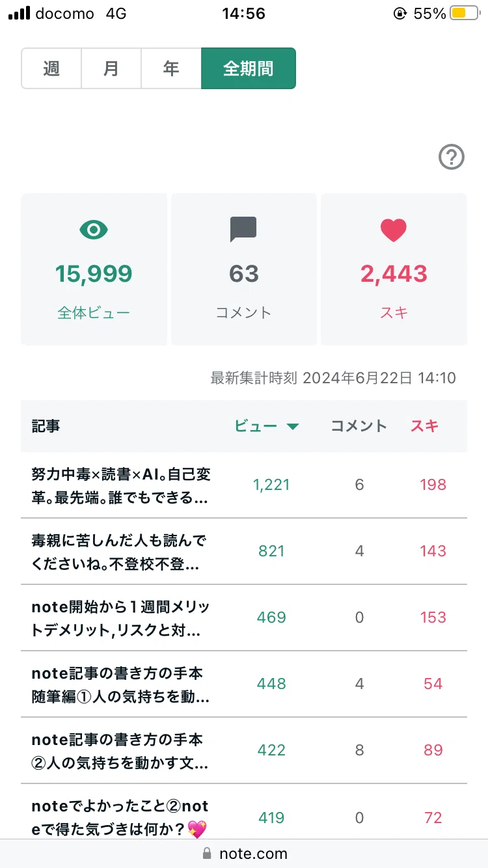Tap the 15,999 全体ビュー summary card

(94, 269)
